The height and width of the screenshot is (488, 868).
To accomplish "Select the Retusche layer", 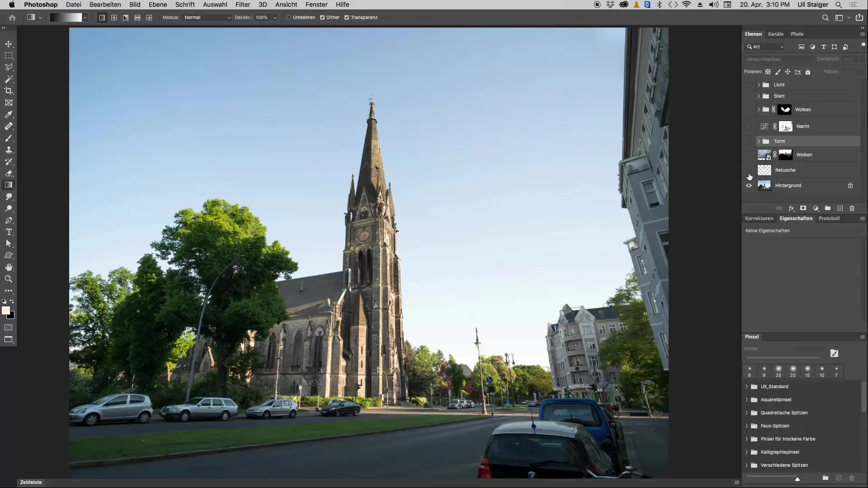I will tap(807, 170).
